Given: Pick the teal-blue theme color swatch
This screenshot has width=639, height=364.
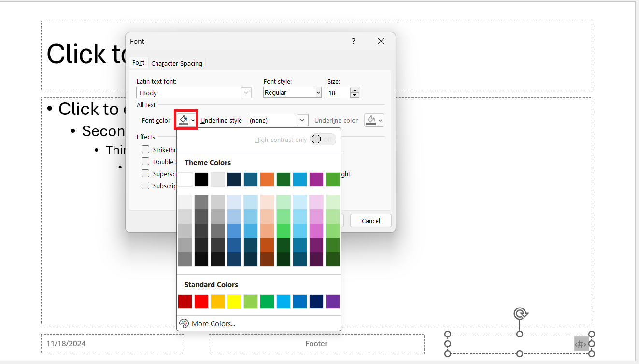Looking at the screenshot, I should coord(251,180).
